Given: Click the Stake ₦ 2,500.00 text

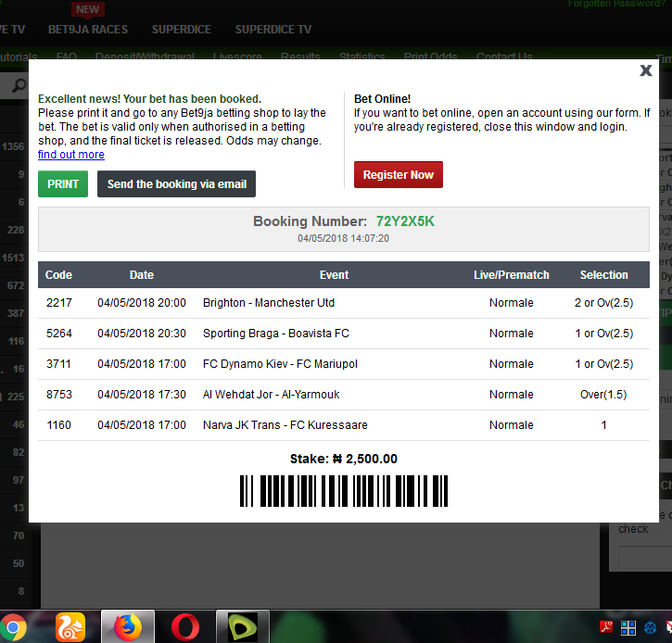Looking at the screenshot, I should (x=344, y=459).
